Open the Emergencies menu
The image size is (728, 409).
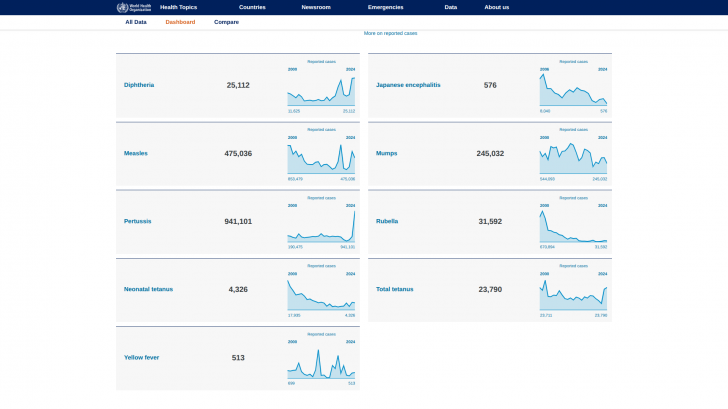385,7
